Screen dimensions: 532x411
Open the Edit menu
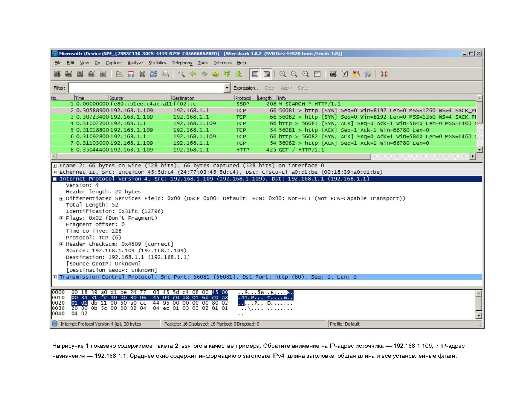pos(71,63)
